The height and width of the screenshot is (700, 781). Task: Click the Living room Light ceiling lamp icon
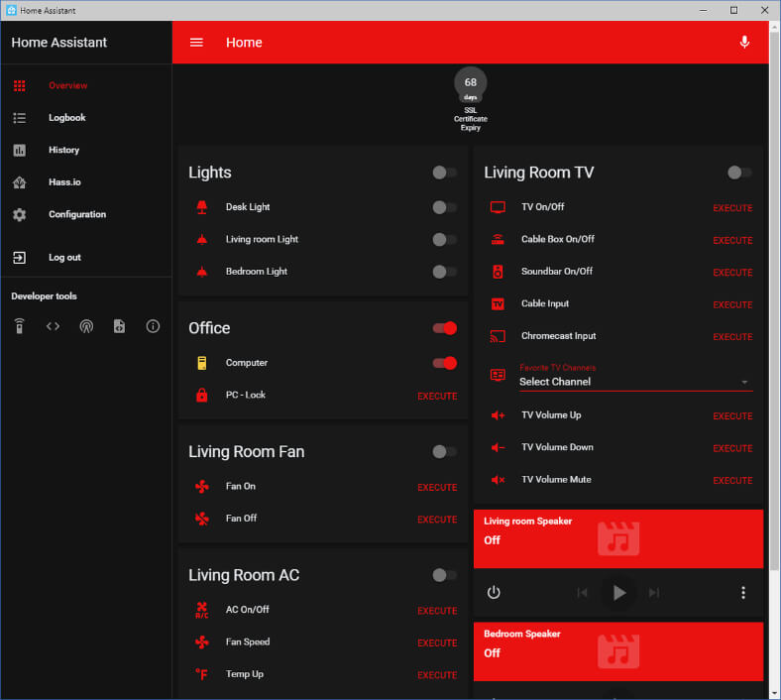202,239
